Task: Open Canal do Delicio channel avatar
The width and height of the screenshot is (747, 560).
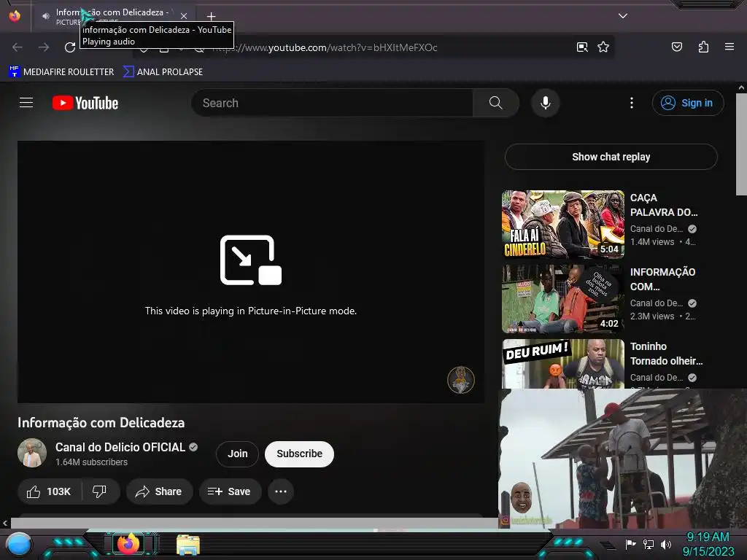Action: click(x=32, y=453)
